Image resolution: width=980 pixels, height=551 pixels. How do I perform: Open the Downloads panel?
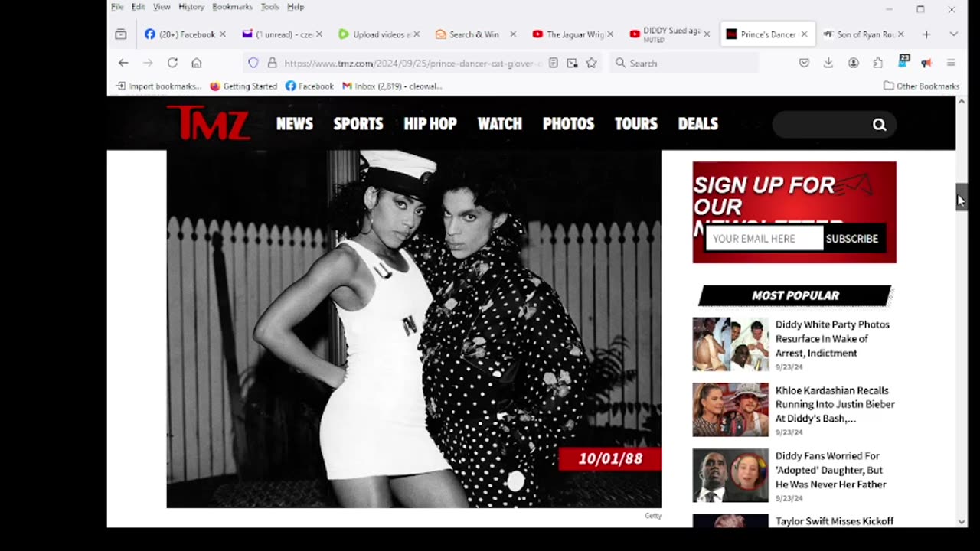pos(828,63)
